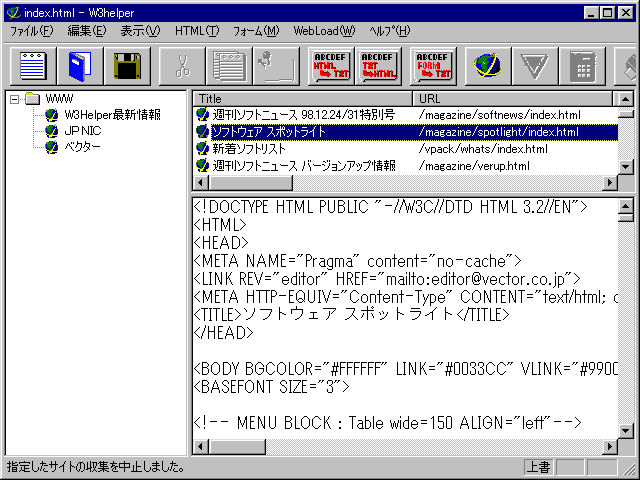
Task: Click the floppy disk save icon
Action: [x=127, y=66]
